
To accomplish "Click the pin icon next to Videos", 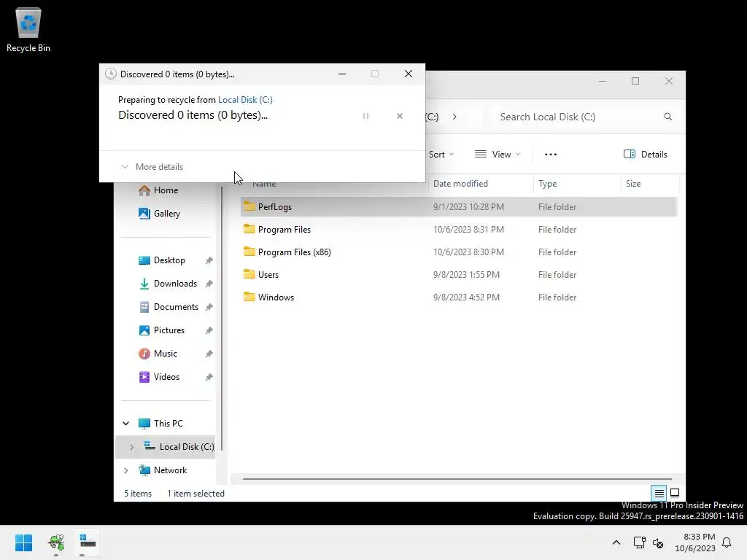I will pos(209,377).
